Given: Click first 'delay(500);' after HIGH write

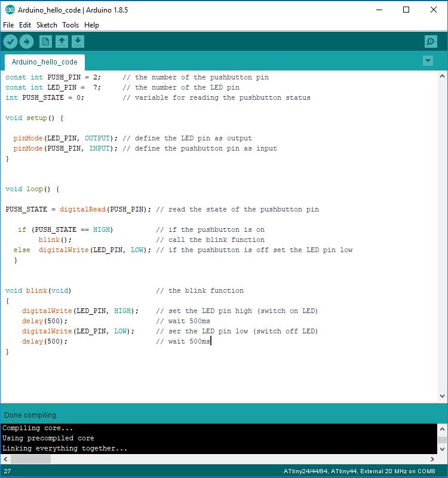Looking at the screenshot, I should (x=45, y=321).
